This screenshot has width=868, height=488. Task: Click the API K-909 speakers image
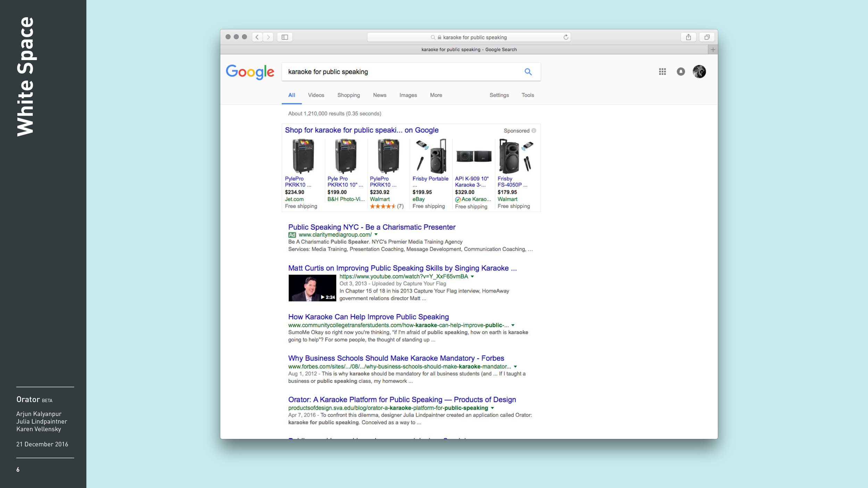(474, 156)
